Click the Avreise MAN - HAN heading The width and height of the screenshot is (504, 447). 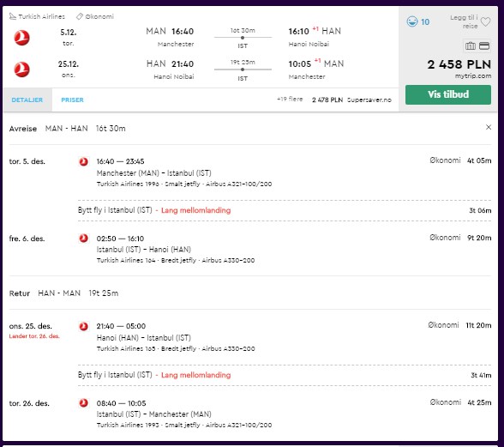point(67,129)
